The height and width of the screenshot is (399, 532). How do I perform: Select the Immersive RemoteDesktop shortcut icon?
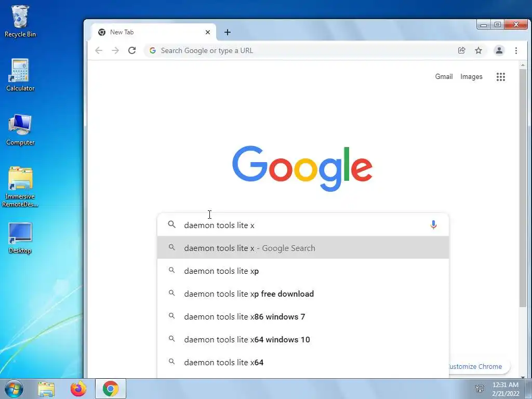(x=20, y=187)
